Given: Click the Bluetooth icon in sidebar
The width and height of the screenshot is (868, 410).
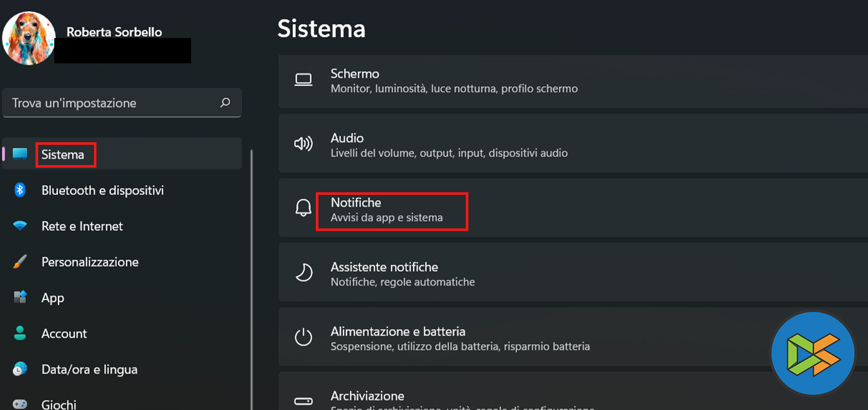Looking at the screenshot, I should tap(20, 191).
